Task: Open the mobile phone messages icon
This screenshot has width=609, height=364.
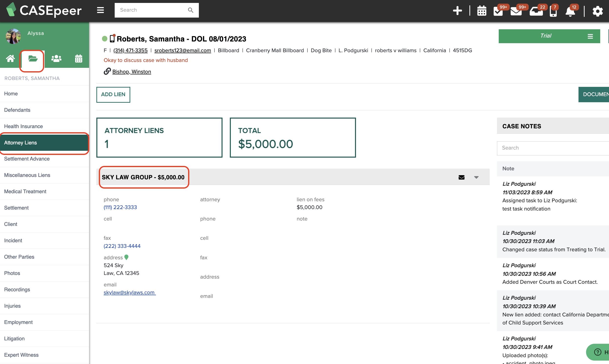Action: [553, 11]
